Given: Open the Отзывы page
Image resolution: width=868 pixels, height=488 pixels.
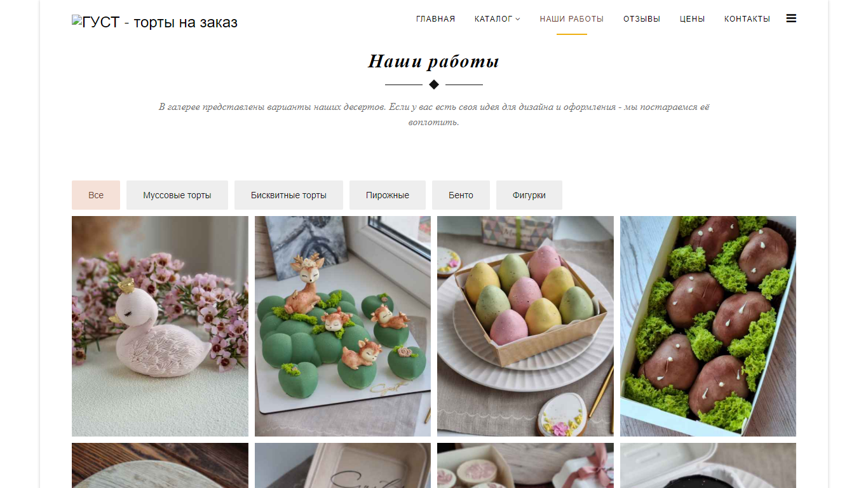Looking at the screenshot, I should click(x=642, y=19).
